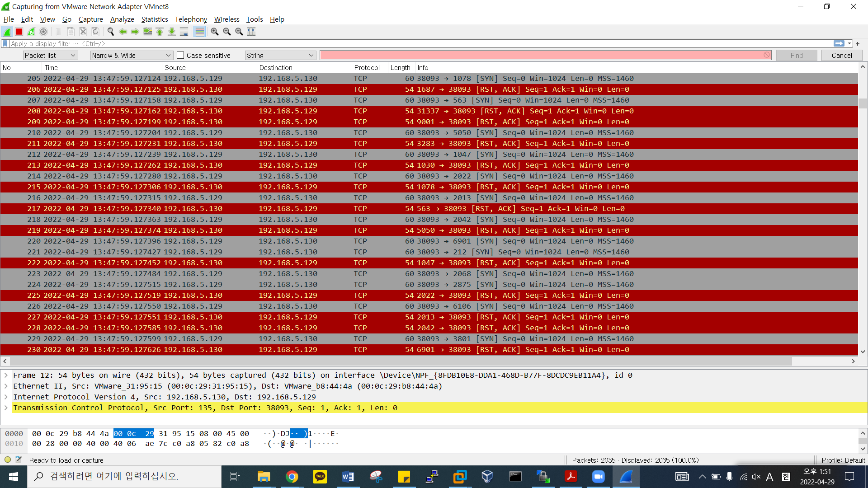Toggle packet list colorization icon

pyautogui.click(x=199, y=32)
